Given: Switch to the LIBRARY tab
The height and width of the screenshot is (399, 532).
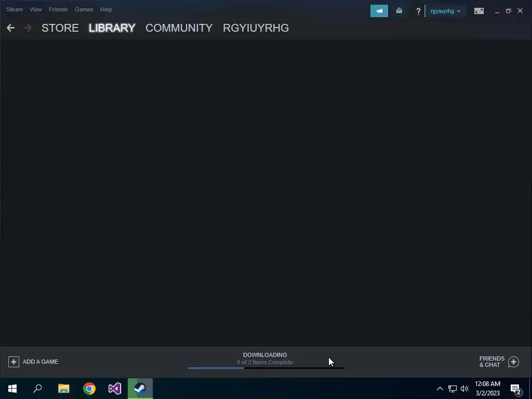Looking at the screenshot, I should click(x=112, y=28).
